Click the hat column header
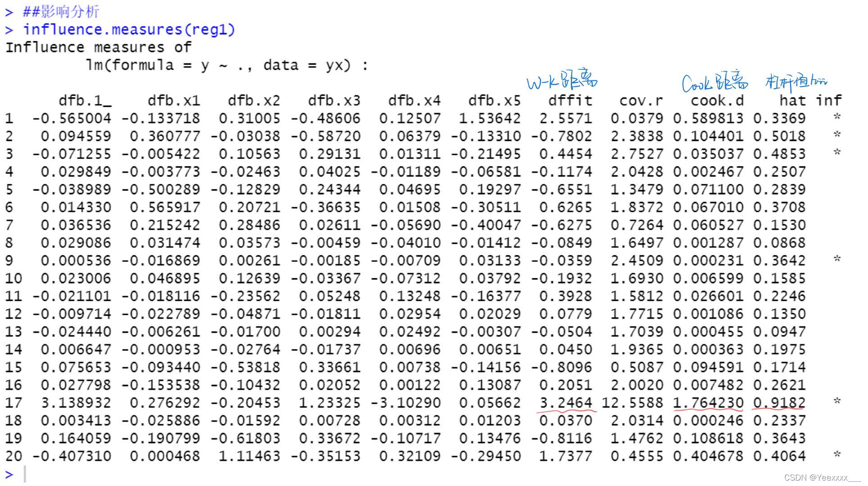The image size is (868, 486). click(792, 101)
